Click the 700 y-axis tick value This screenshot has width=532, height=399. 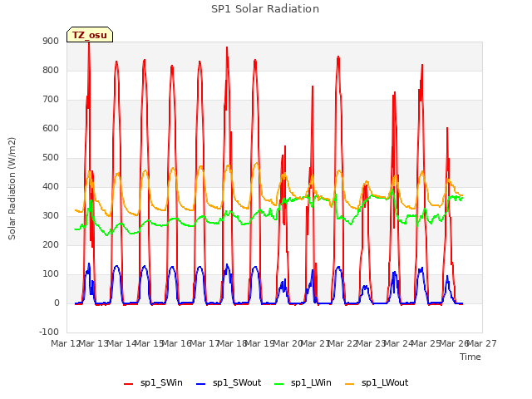(x=51, y=100)
